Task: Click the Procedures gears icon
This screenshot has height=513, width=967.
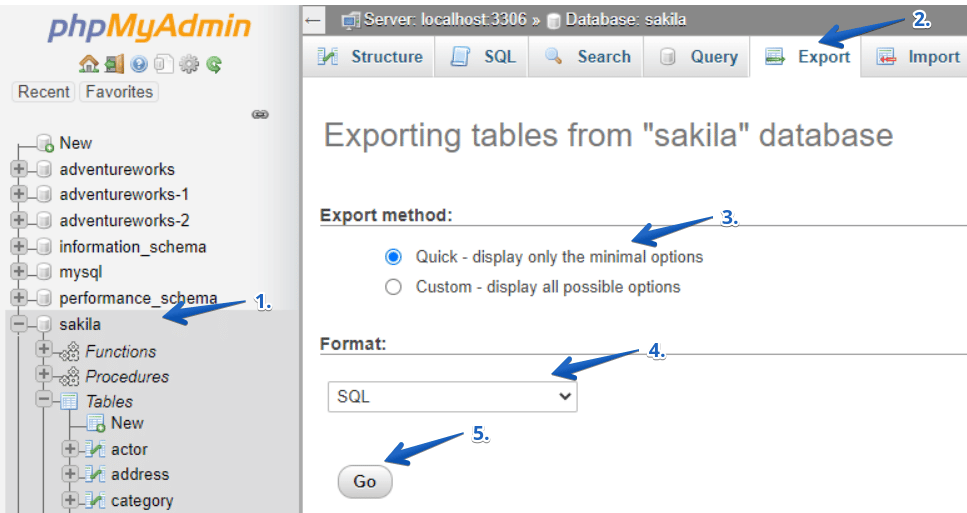Action: (x=70, y=376)
